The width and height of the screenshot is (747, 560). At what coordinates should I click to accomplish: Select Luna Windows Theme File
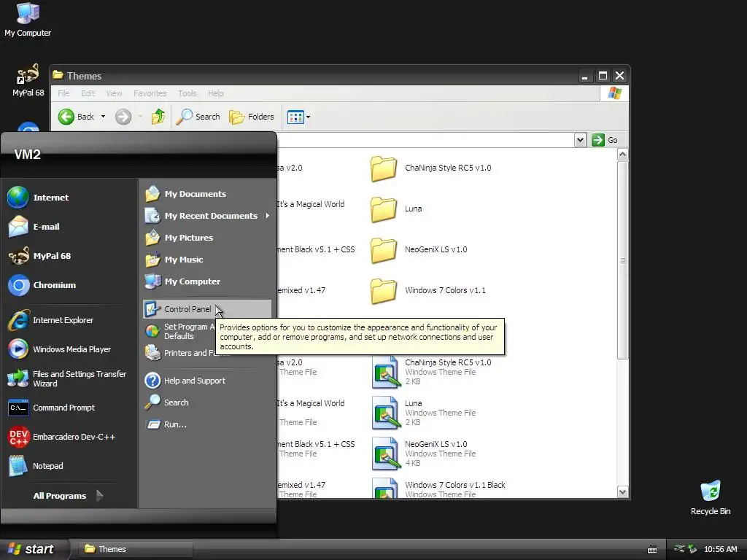pyautogui.click(x=424, y=413)
